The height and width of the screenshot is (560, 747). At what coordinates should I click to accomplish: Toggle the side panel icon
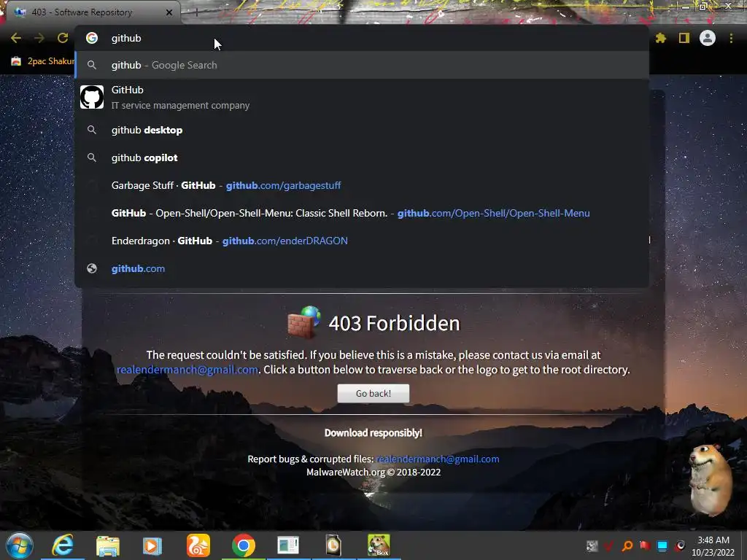(x=684, y=38)
